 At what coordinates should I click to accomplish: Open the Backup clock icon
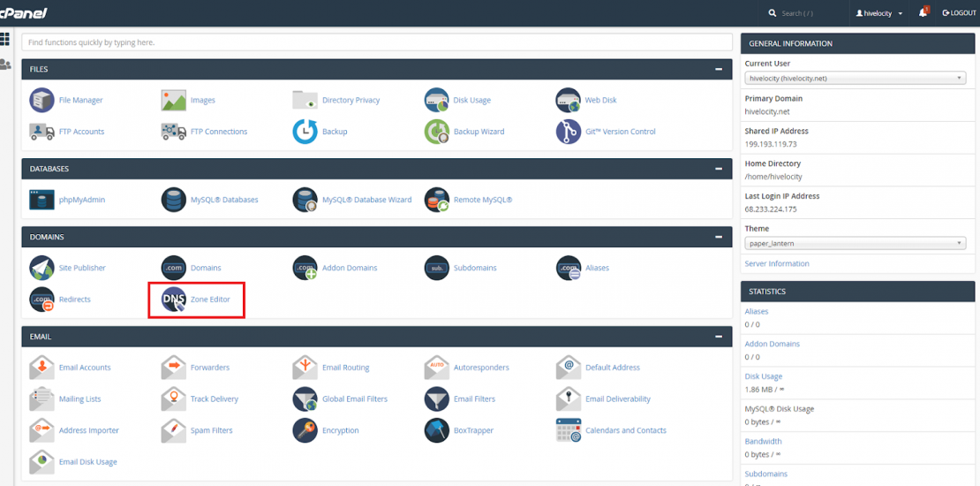(x=305, y=132)
